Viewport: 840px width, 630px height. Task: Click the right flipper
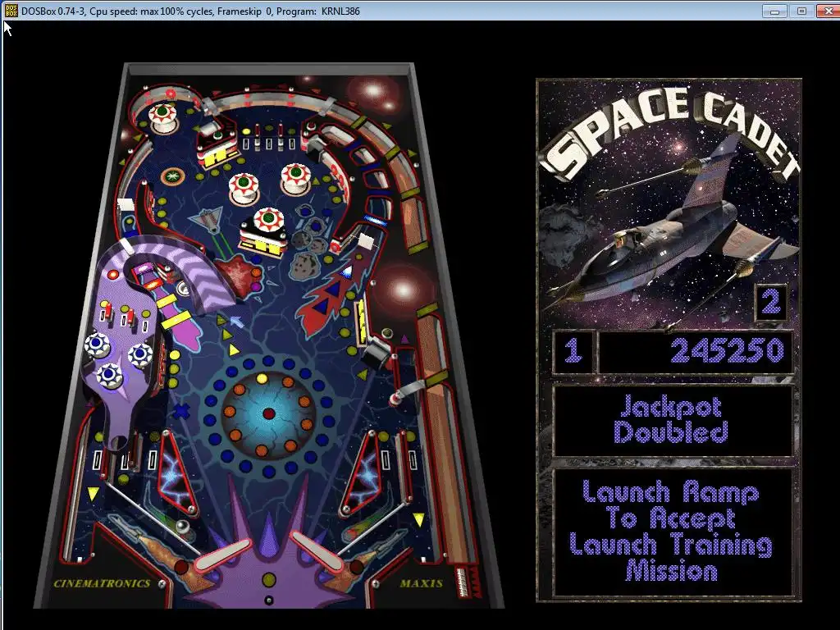(316, 552)
